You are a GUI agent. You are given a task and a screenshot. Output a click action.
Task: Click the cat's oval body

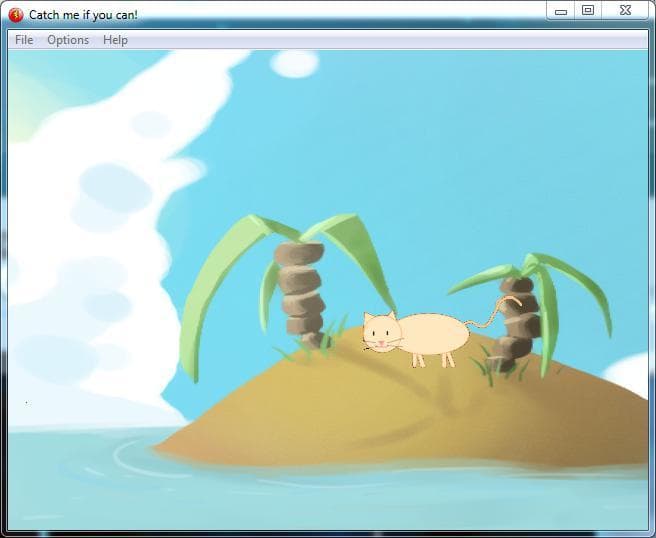(434, 334)
